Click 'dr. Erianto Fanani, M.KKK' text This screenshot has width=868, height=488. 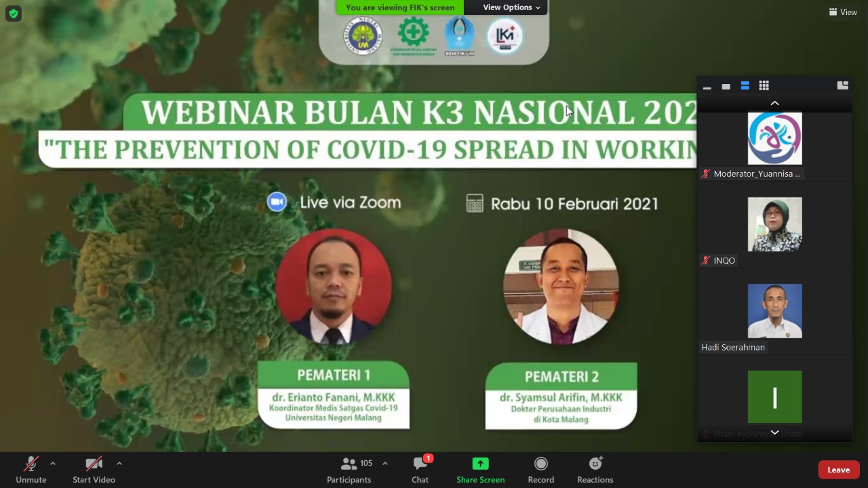(333, 397)
